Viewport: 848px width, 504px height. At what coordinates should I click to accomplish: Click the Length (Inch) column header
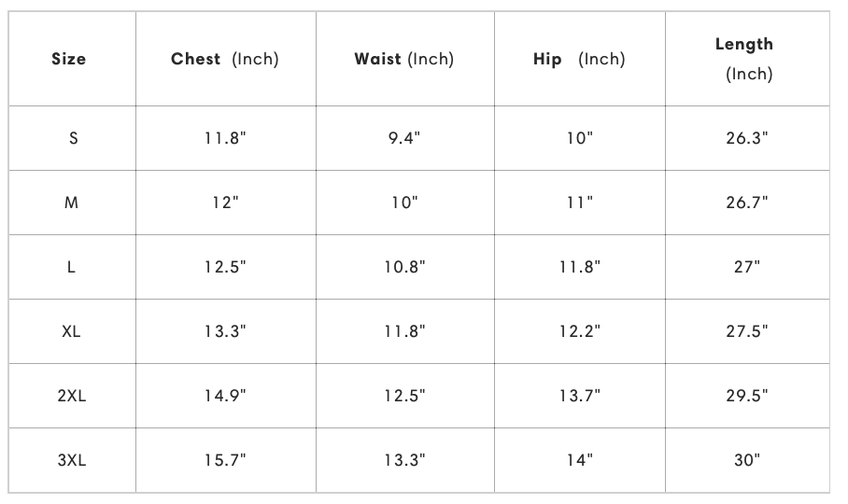point(744,59)
